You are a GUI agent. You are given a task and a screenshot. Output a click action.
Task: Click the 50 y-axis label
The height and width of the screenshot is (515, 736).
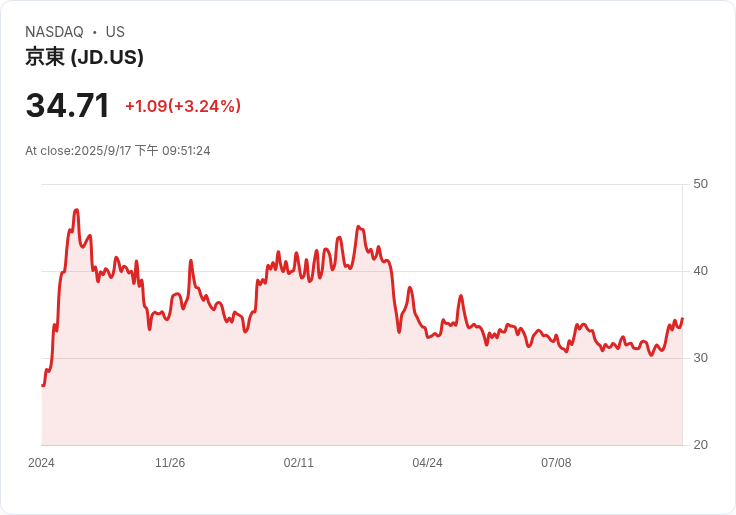[x=700, y=184]
